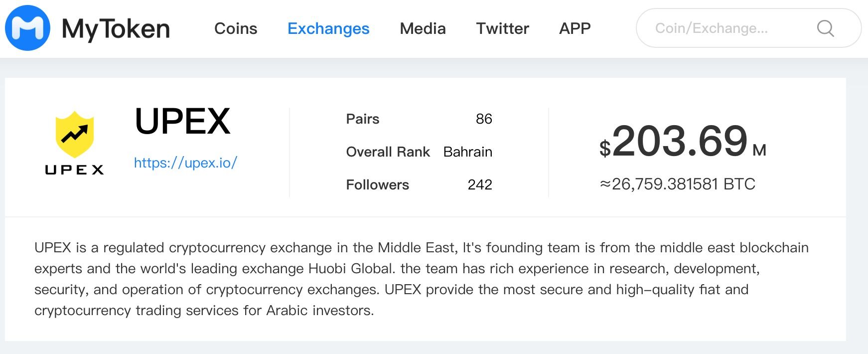Click the UPEX exchange title
The image size is (868, 354).
(182, 121)
